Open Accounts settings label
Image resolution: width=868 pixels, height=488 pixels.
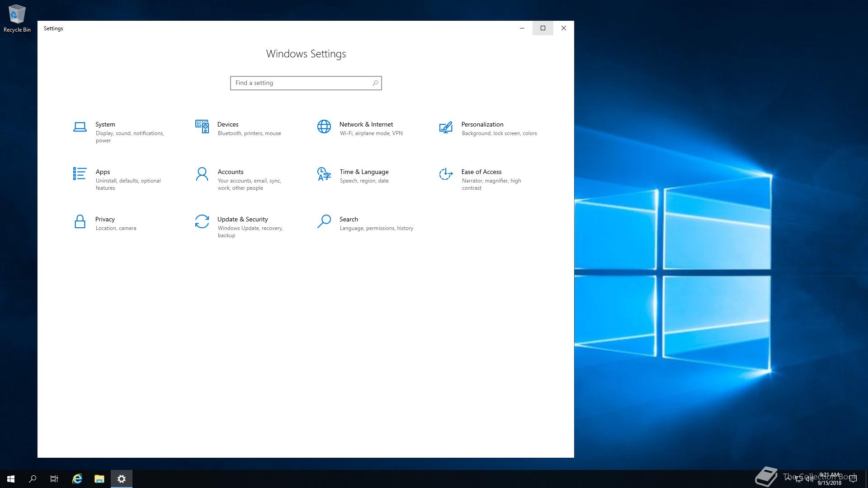(231, 172)
